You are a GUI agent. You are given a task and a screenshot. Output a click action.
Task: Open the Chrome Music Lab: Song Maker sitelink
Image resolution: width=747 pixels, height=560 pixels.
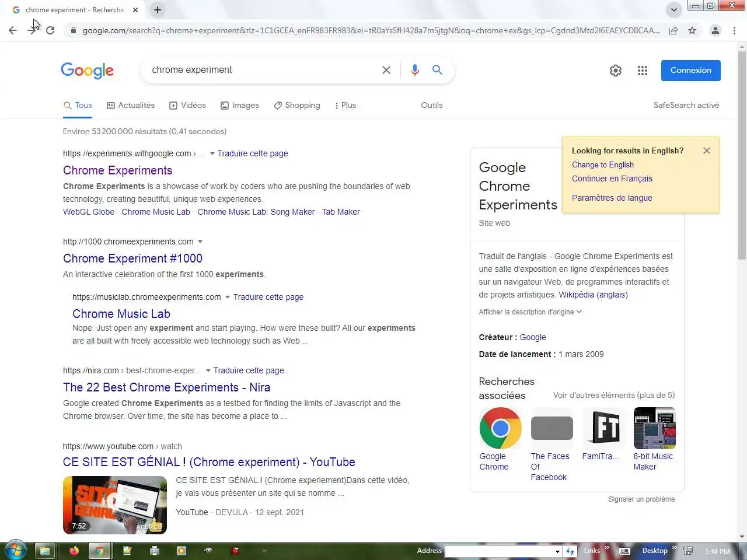tap(256, 212)
